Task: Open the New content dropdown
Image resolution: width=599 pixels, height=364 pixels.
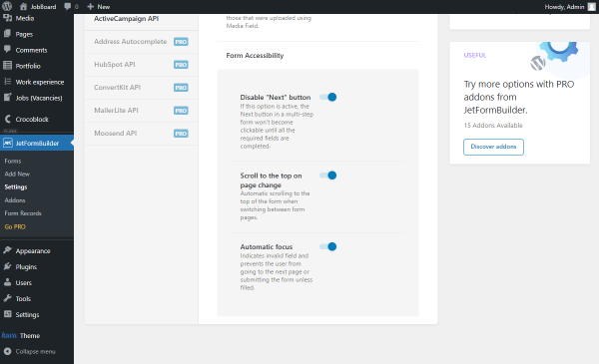Action: pyautogui.click(x=99, y=7)
